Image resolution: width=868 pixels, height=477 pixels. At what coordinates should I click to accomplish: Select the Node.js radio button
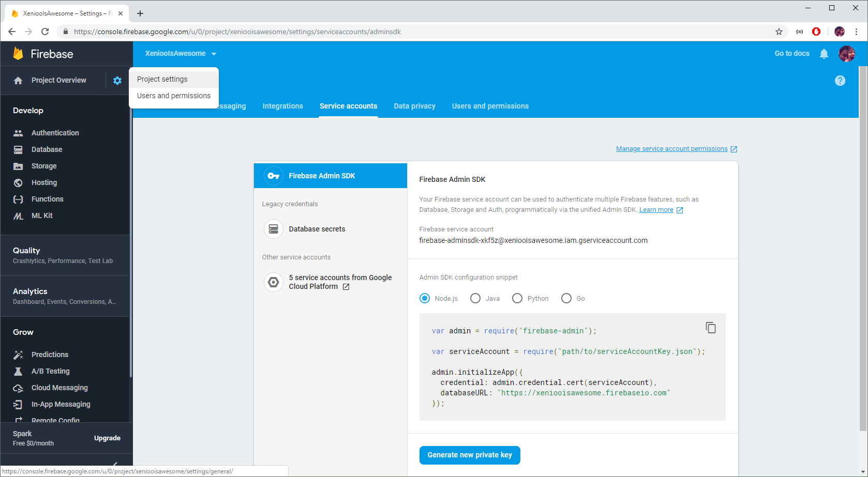click(425, 298)
